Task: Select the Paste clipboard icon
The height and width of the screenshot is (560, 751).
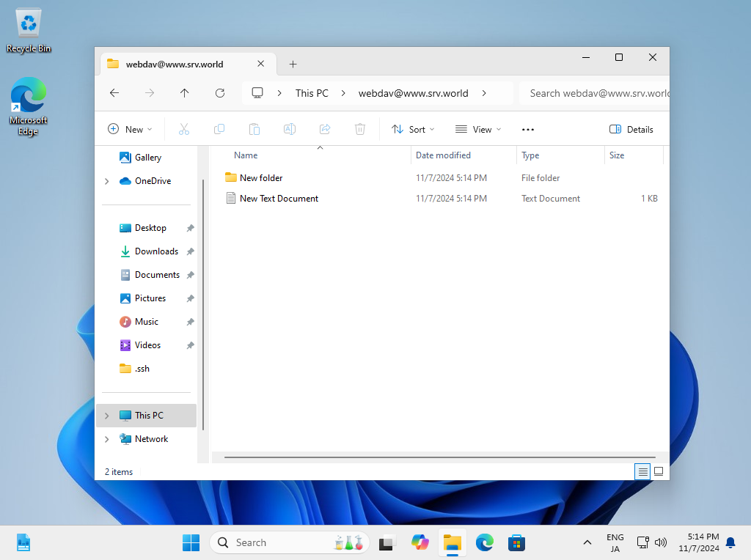Action: tap(254, 129)
